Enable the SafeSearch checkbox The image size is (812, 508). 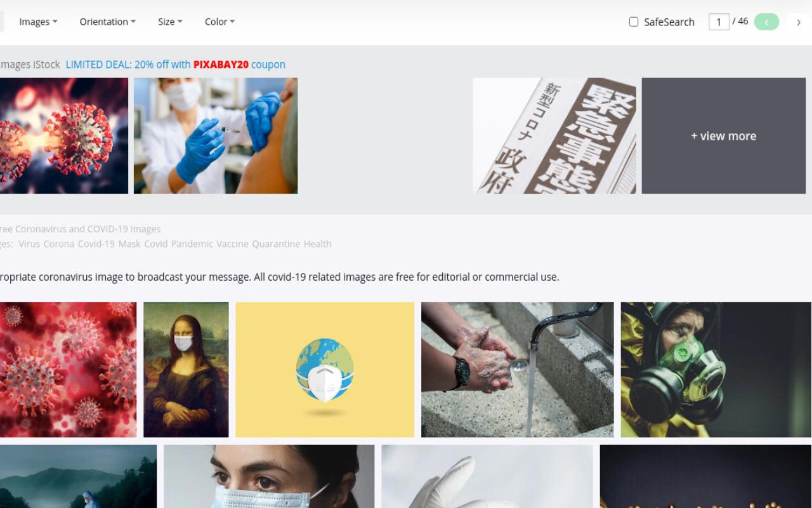point(634,22)
